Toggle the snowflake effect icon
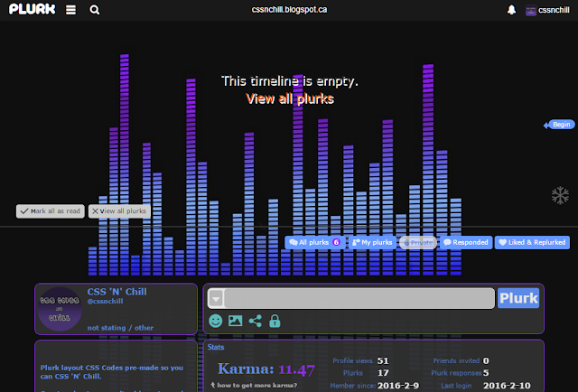578x392 pixels. [560, 195]
